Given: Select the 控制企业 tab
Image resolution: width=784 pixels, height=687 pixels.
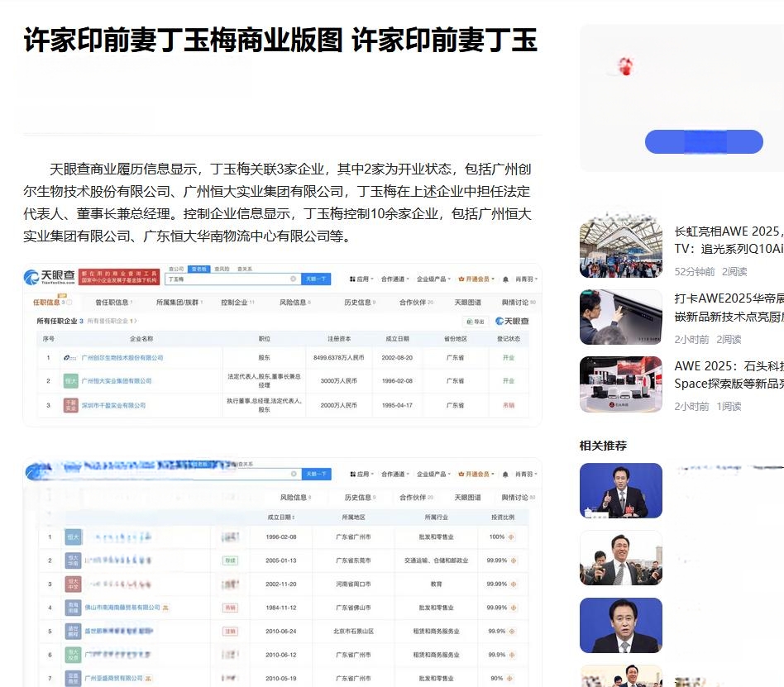Looking at the screenshot, I should click(x=237, y=303).
